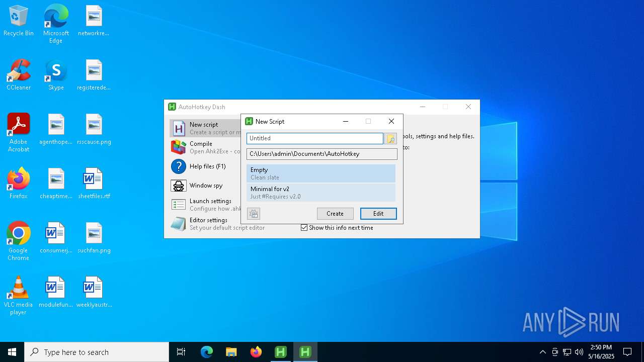
Task: Select the Firefox desktop shortcut
Action: 19,184
